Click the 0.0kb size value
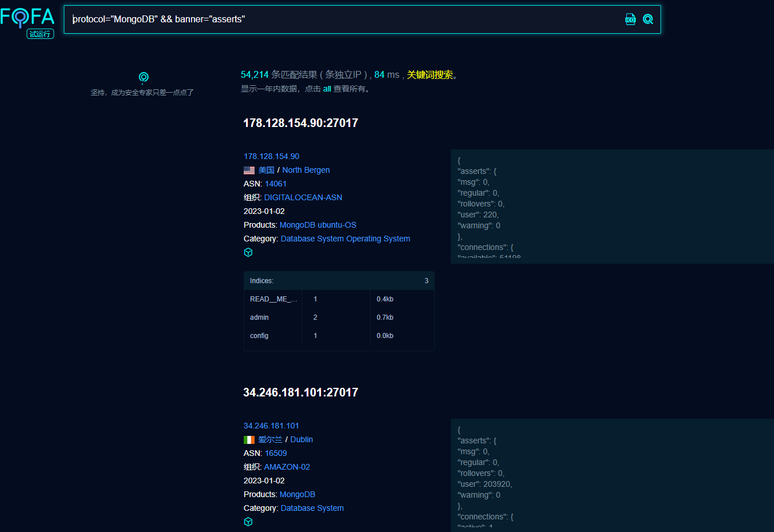This screenshot has height=532, width=774. tap(385, 336)
